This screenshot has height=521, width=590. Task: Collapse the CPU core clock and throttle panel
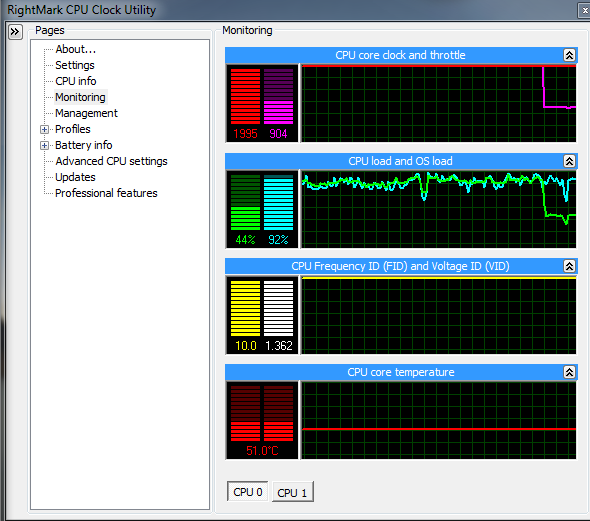[x=569, y=55]
